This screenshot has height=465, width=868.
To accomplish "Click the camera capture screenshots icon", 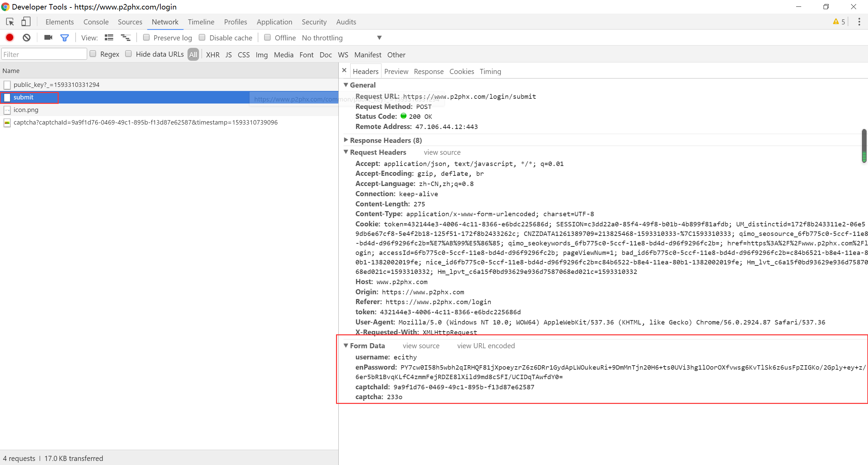I will (x=48, y=38).
